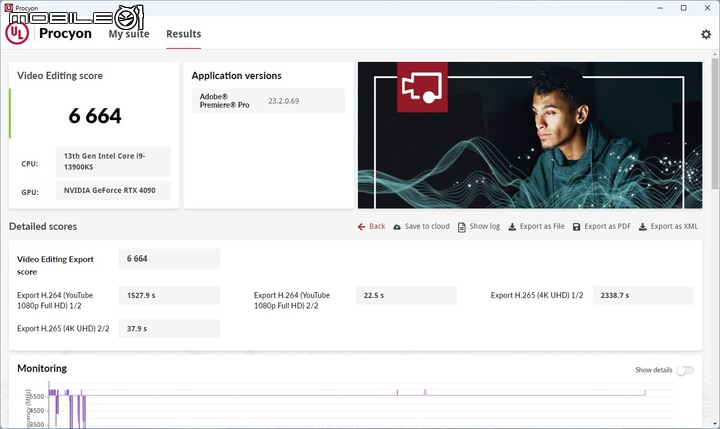720x429 pixels.
Task: Switch to My suite tab
Action: (x=129, y=34)
